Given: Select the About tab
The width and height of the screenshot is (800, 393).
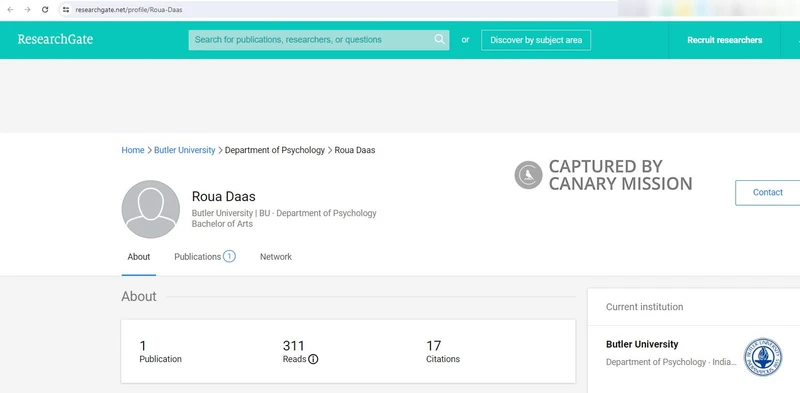Looking at the screenshot, I should pos(139,257).
